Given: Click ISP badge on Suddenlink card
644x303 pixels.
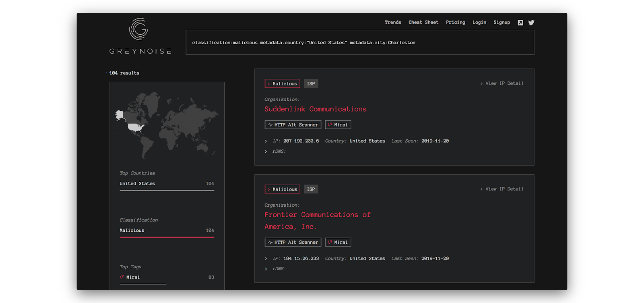Looking at the screenshot, I should click(x=311, y=83).
